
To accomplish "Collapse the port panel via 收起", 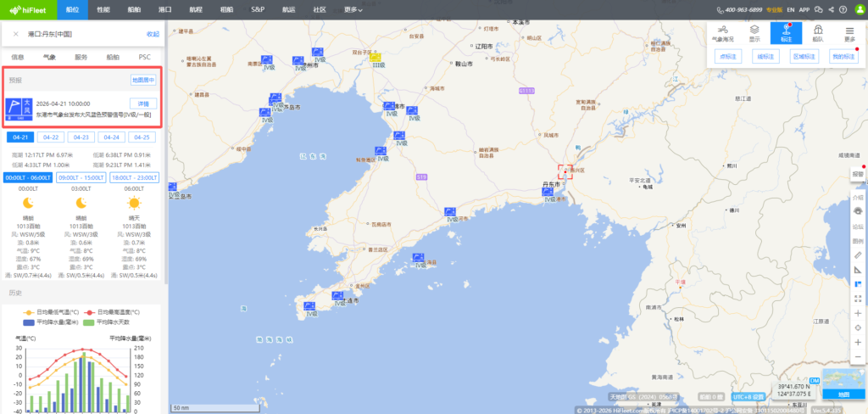I will (x=153, y=34).
